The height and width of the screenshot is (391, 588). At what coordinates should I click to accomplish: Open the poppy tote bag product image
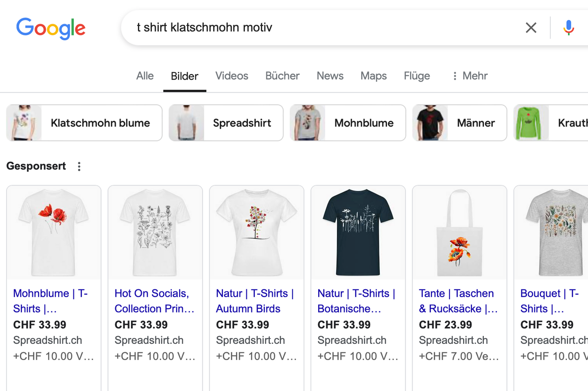459,232
